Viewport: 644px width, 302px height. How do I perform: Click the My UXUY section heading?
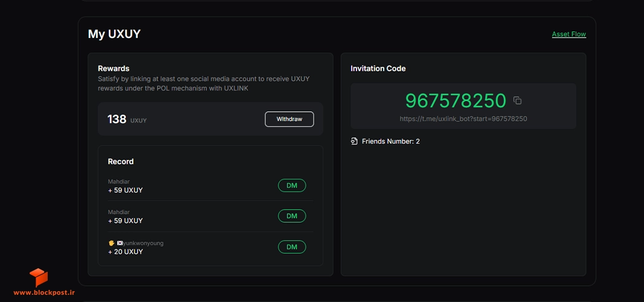pyautogui.click(x=114, y=34)
